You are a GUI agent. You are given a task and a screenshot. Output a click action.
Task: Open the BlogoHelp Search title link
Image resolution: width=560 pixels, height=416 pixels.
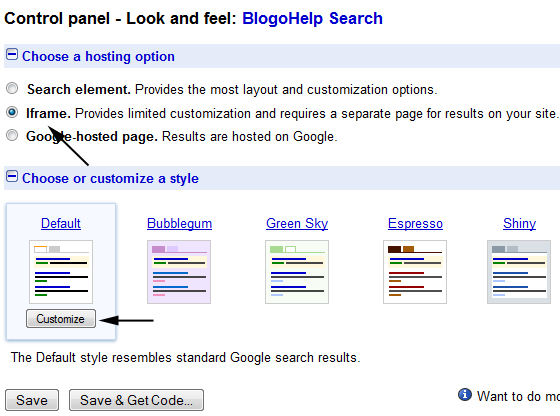pos(312,19)
